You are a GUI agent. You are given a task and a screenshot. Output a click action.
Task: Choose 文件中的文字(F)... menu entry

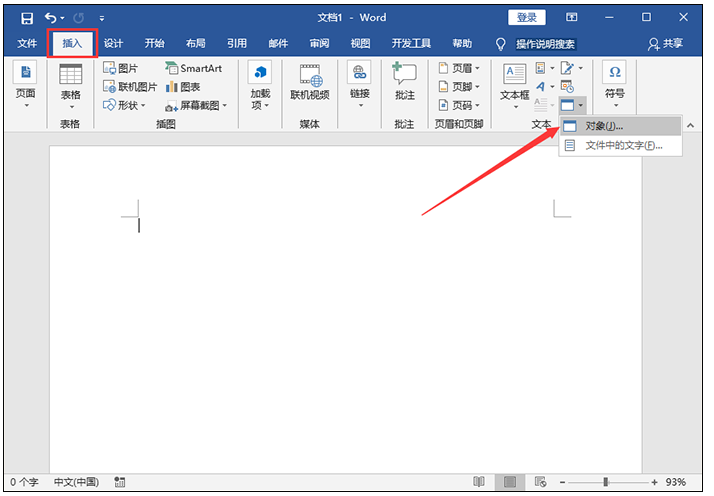(620, 146)
